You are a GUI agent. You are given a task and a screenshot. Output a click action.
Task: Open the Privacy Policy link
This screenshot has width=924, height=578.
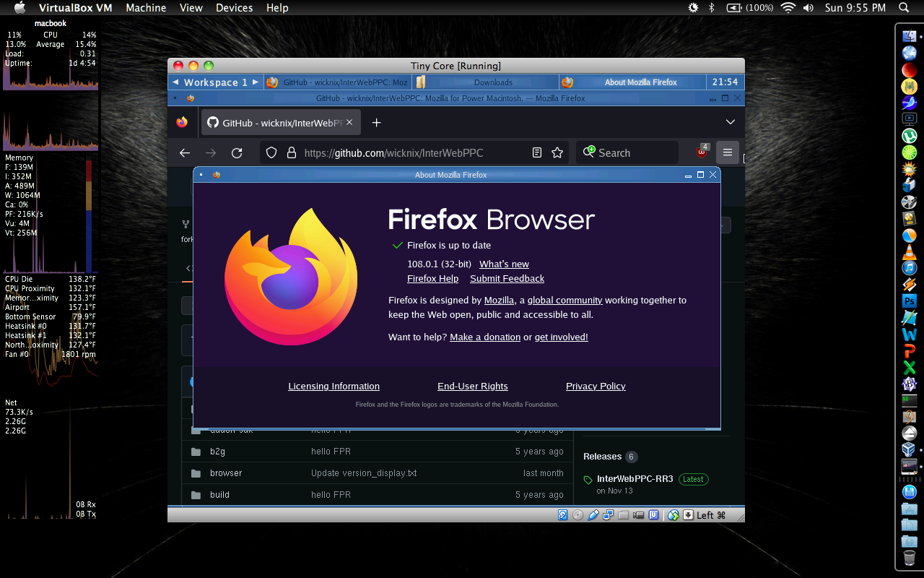click(x=596, y=387)
